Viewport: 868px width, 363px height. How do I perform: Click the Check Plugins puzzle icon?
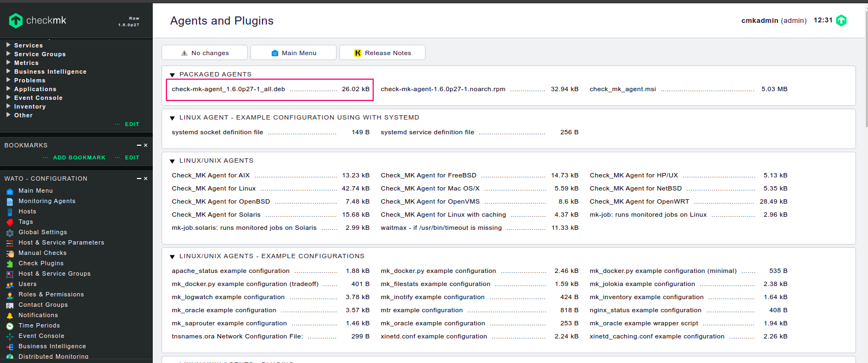tap(10, 264)
